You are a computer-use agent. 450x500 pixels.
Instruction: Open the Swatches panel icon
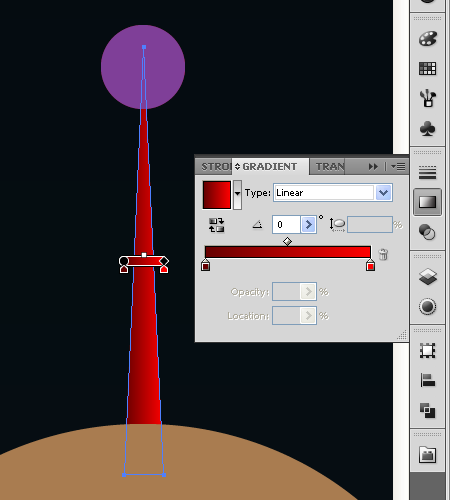point(427,69)
